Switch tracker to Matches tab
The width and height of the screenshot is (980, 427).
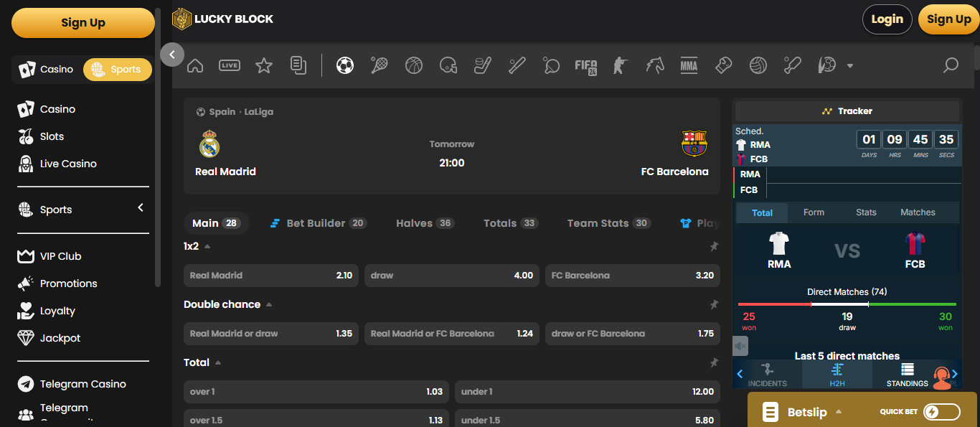click(918, 212)
